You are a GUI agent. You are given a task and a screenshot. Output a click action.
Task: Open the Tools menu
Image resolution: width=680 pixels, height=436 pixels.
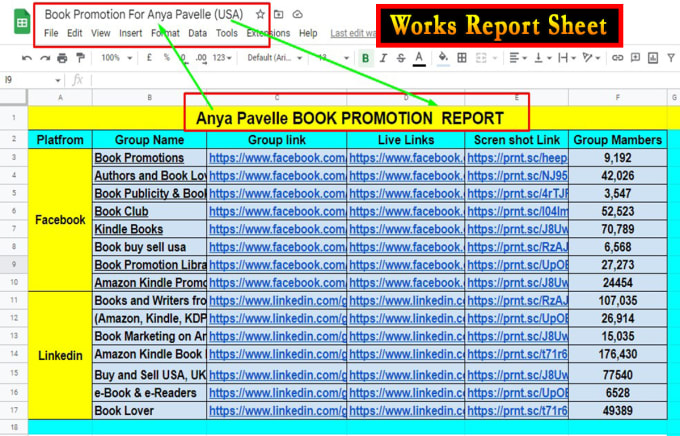pyautogui.click(x=227, y=33)
